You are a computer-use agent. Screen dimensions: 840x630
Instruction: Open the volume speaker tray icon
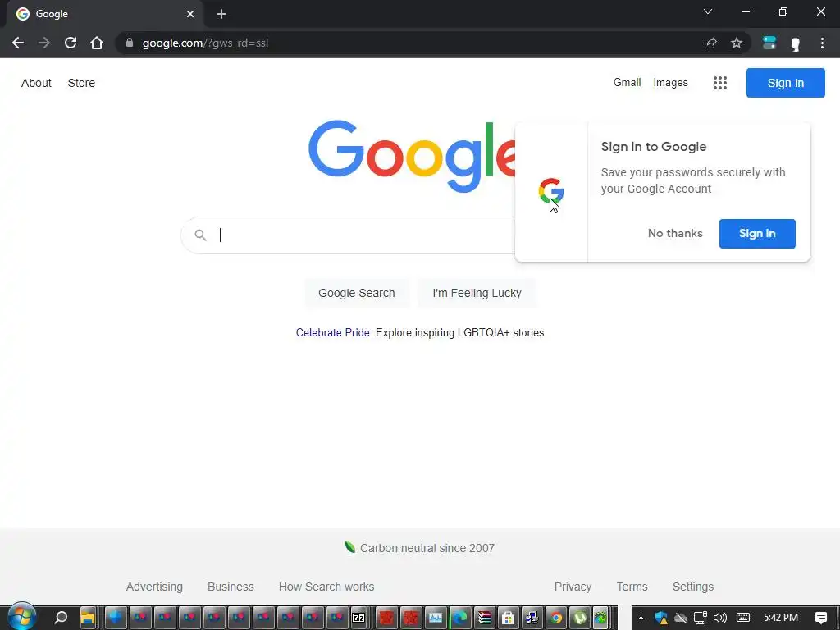[720, 618]
